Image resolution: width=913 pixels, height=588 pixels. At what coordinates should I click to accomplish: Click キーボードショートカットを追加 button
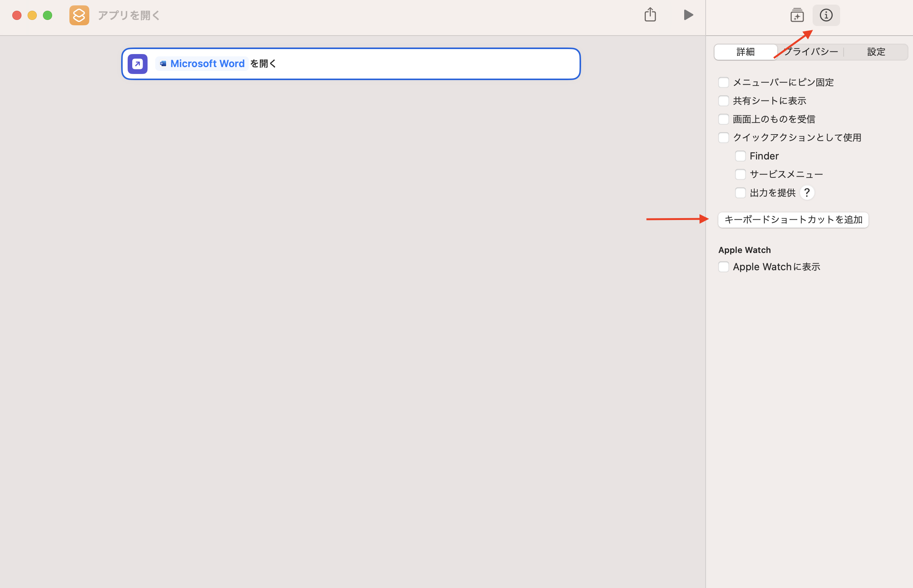[x=793, y=220]
